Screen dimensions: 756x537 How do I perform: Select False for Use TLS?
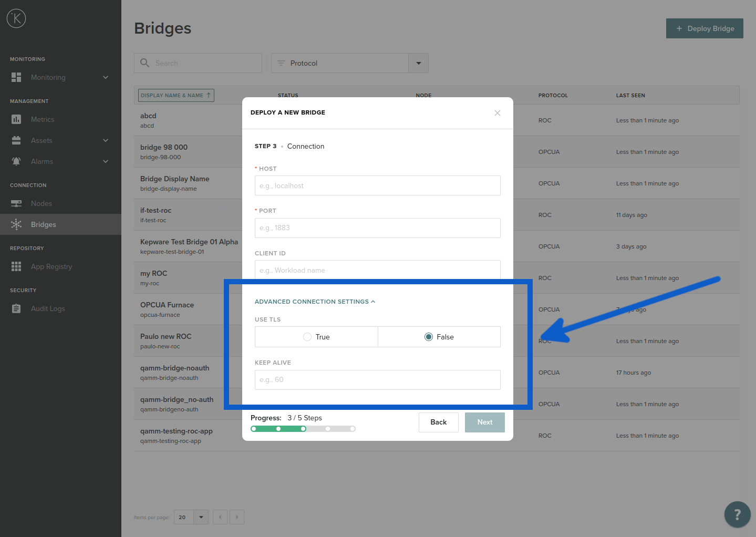click(x=429, y=337)
